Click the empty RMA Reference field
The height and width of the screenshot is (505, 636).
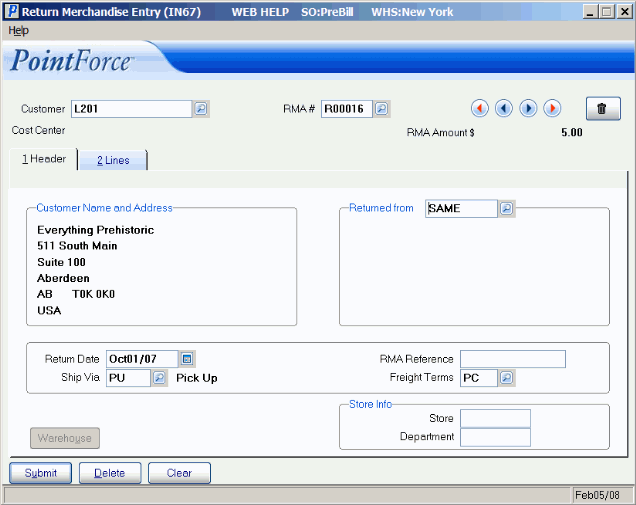coord(513,359)
